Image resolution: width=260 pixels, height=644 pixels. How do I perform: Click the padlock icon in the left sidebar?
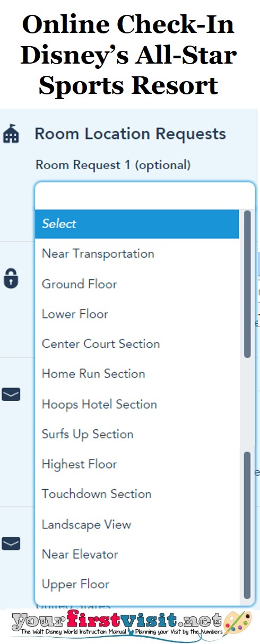coord(11,278)
